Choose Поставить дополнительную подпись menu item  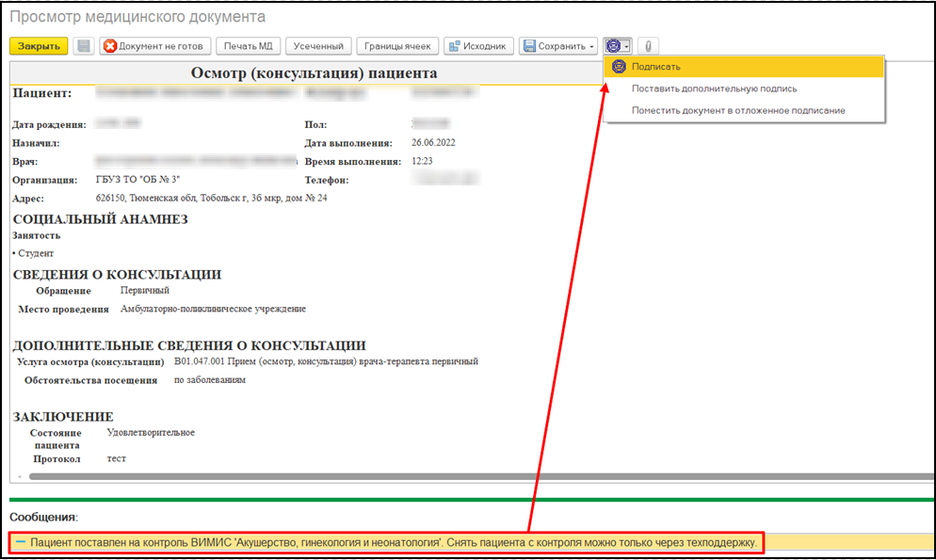[714, 88]
